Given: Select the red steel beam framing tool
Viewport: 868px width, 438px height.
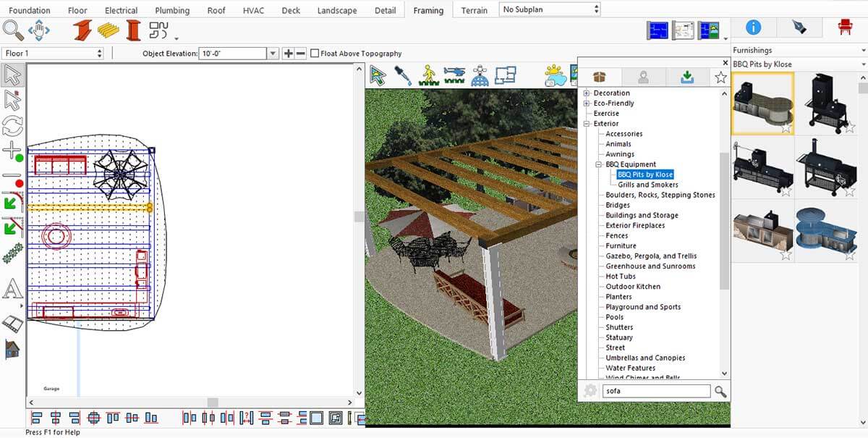Looking at the screenshot, I should pos(82,30).
